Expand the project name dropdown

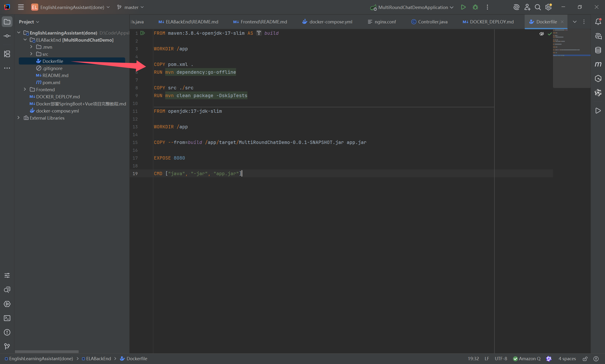pyautogui.click(x=71, y=7)
